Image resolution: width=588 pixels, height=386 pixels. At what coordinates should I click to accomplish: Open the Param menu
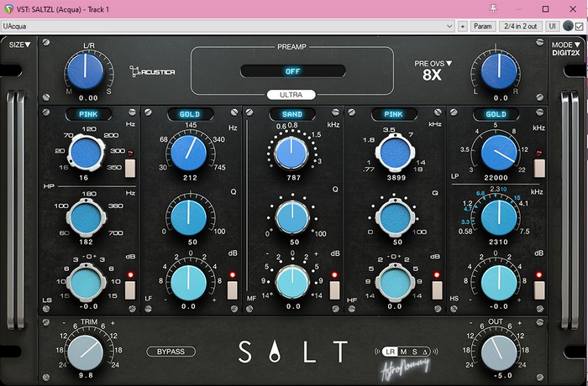point(483,26)
